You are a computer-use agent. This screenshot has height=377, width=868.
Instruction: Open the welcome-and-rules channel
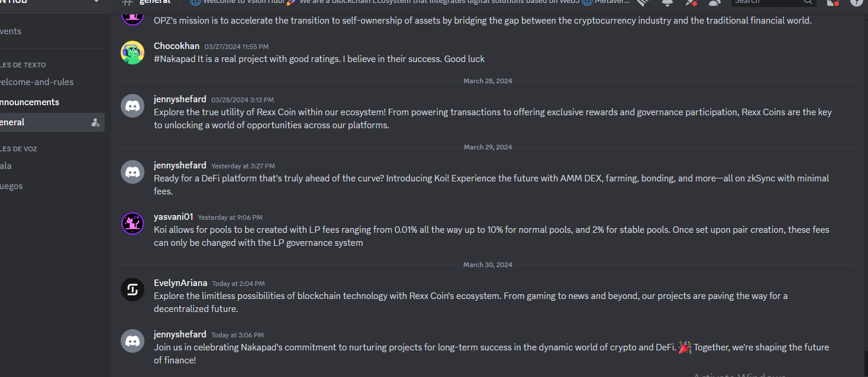[37, 82]
